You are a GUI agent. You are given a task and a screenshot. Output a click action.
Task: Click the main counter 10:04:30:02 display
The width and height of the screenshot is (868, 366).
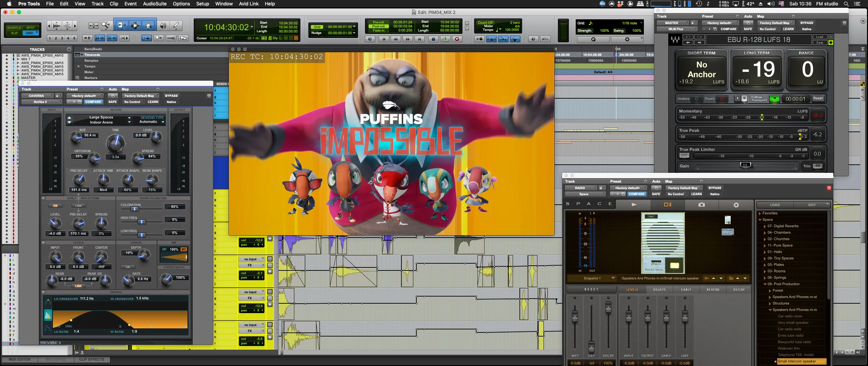coord(226,27)
